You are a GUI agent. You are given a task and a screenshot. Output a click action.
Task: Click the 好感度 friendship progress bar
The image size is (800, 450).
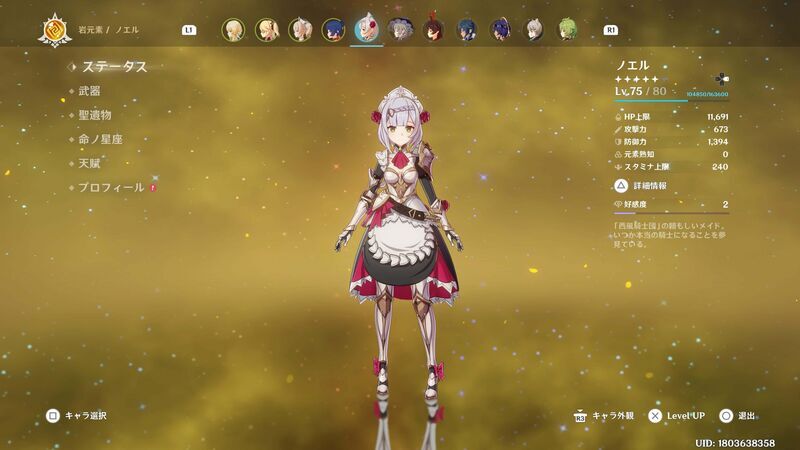click(671, 213)
